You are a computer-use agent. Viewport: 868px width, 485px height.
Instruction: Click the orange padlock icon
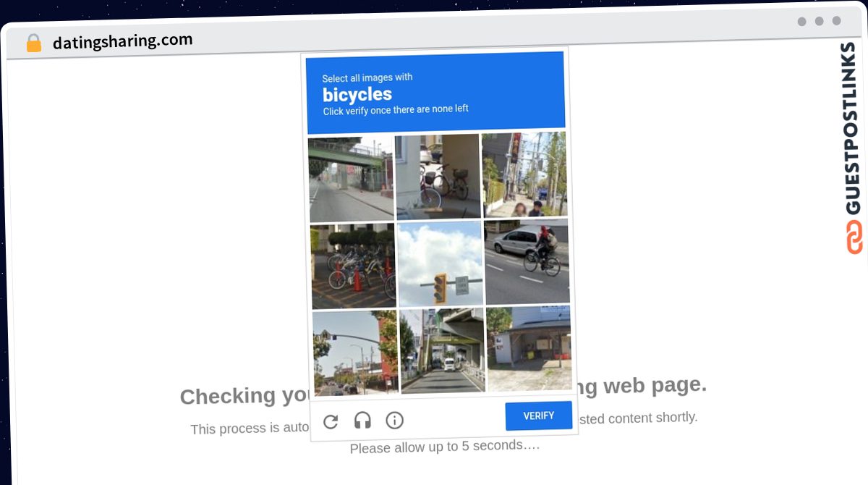(x=33, y=43)
